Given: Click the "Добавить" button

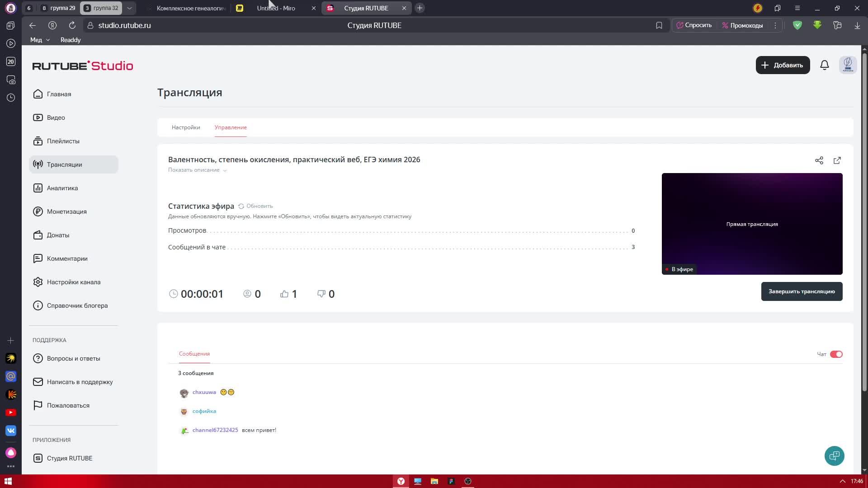Looking at the screenshot, I should (783, 65).
